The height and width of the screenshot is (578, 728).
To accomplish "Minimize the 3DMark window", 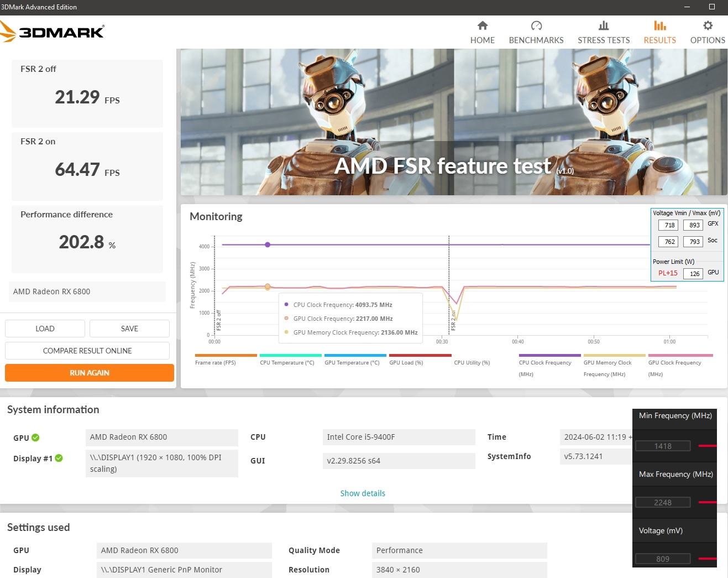I will 688,7.
